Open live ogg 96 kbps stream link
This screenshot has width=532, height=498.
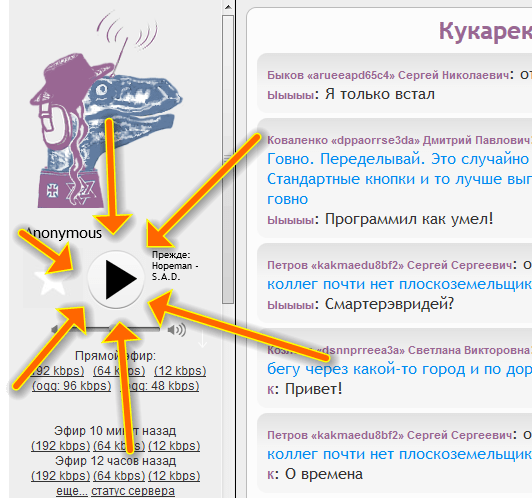point(72,386)
